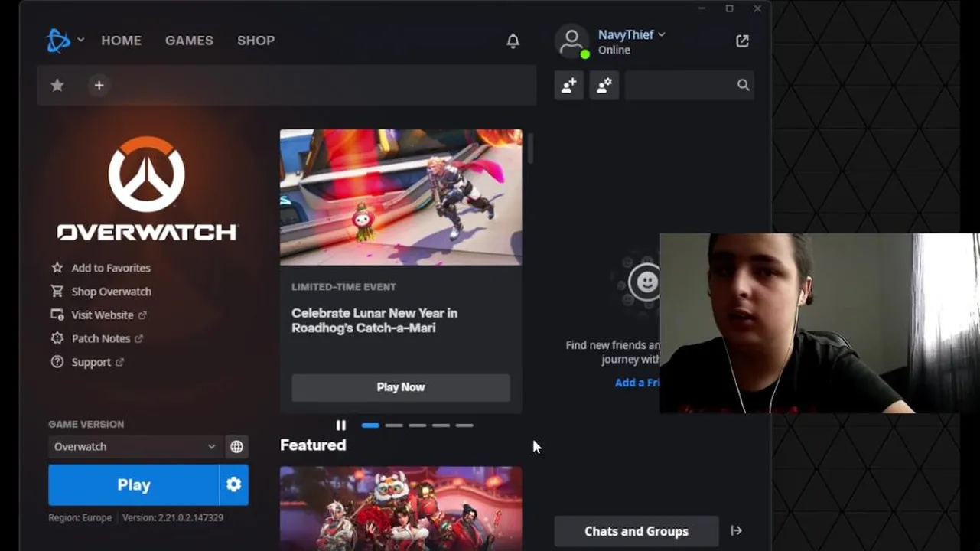The height and width of the screenshot is (551, 980).
Task: Select the first carousel indicator
Action: point(370,425)
